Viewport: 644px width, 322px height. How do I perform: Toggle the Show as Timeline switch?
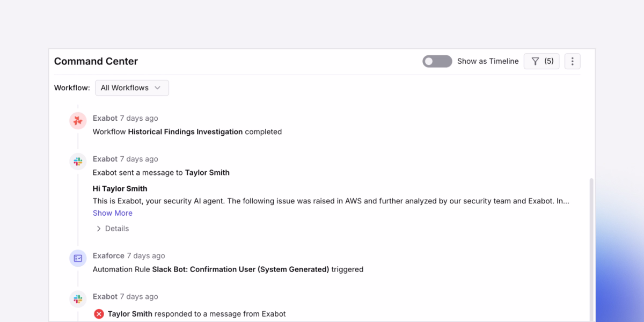(x=437, y=61)
